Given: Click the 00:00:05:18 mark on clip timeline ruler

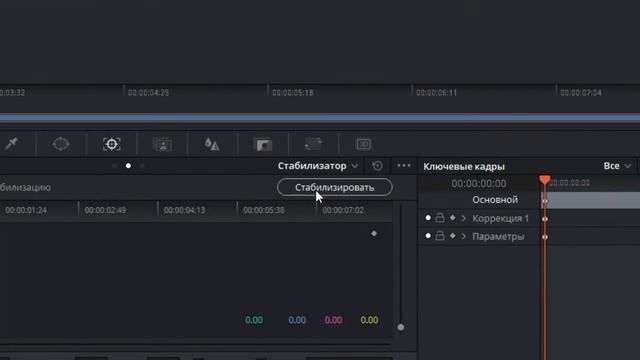Looking at the screenshot, I should pyautogui.click(x=293, y=93).
